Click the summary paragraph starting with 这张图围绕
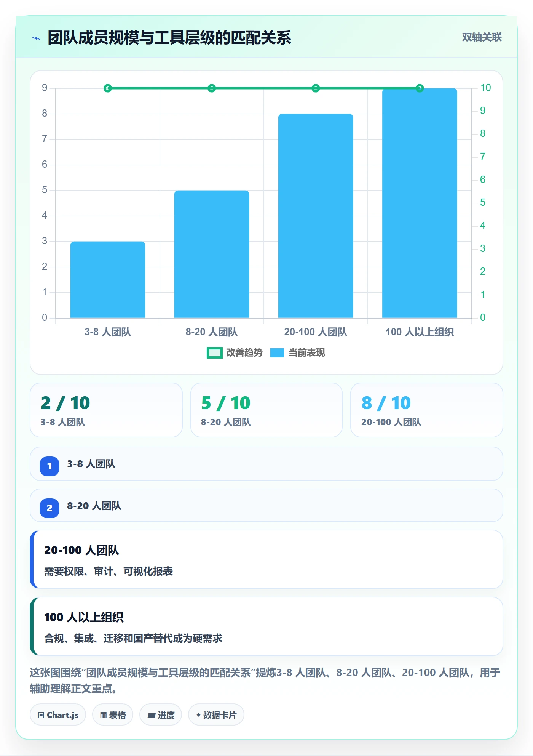The image size is (533, 756). pyautogui.click(x=265, y=681)
